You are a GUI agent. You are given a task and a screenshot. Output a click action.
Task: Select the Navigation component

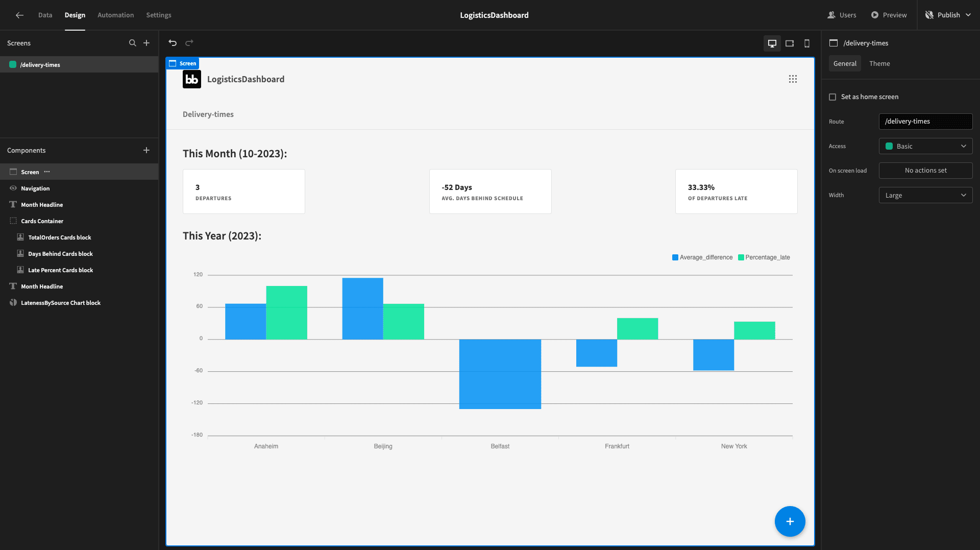pos(79,188)
